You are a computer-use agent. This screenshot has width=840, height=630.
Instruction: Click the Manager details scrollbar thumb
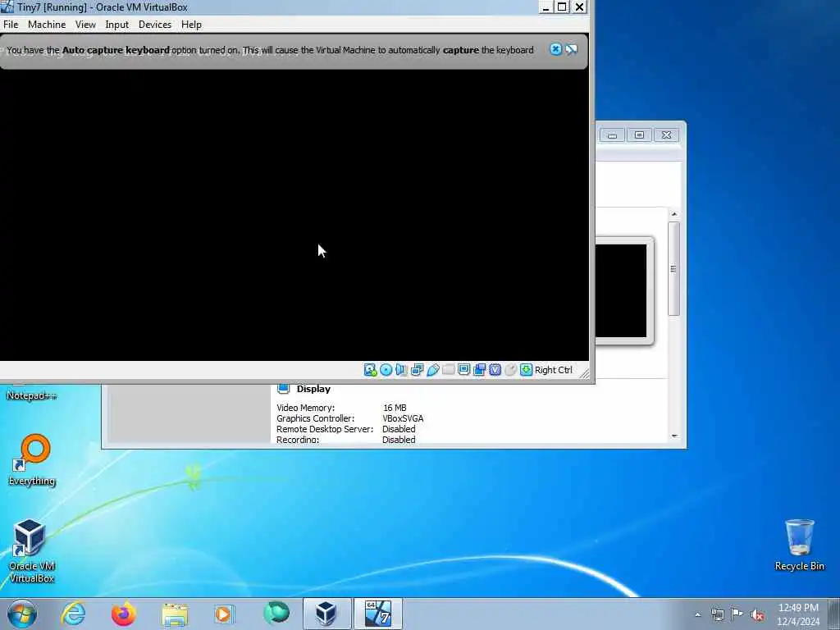(674, 268)
